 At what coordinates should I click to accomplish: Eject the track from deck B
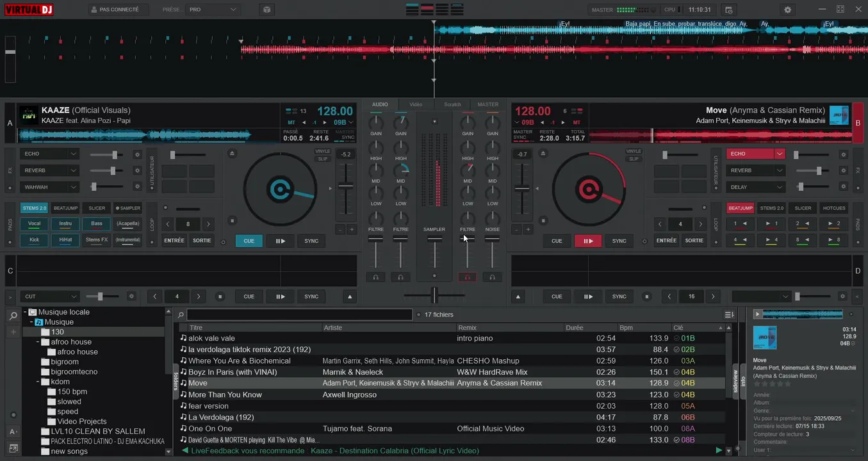[x=543, y=154]
